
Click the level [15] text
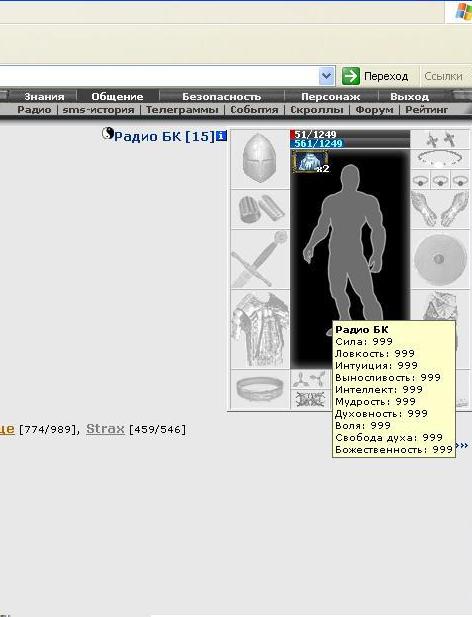pos(200,137)
